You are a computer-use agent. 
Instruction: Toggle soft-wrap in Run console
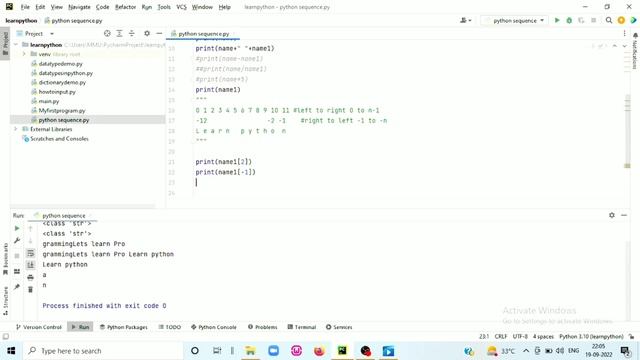tap(30, 253)
